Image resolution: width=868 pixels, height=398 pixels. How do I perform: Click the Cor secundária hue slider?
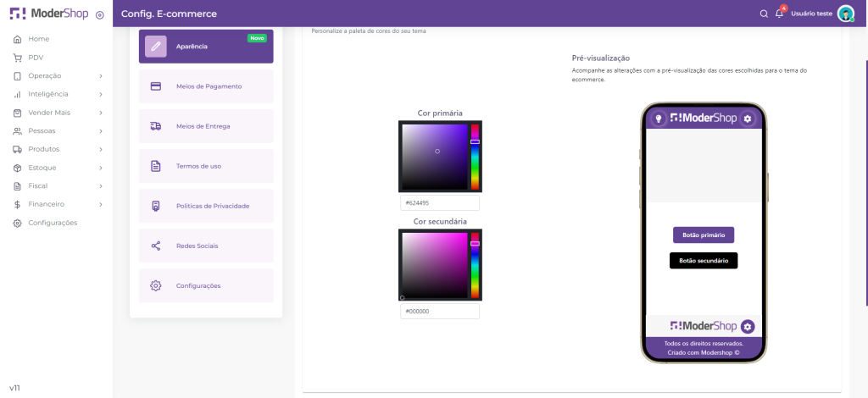475,265
